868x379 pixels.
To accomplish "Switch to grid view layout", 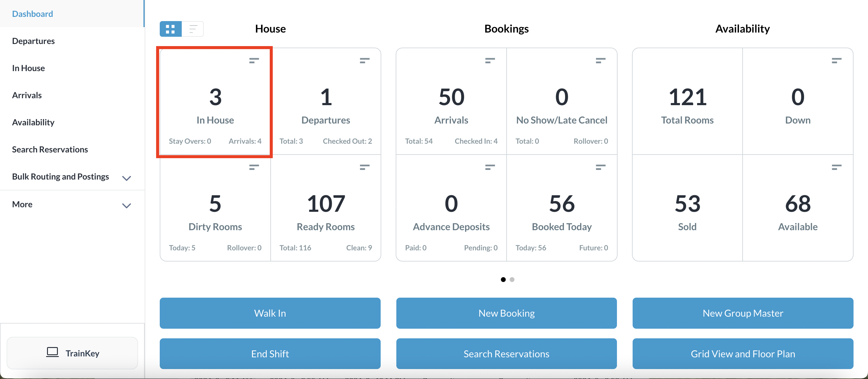I will [171, 29].
